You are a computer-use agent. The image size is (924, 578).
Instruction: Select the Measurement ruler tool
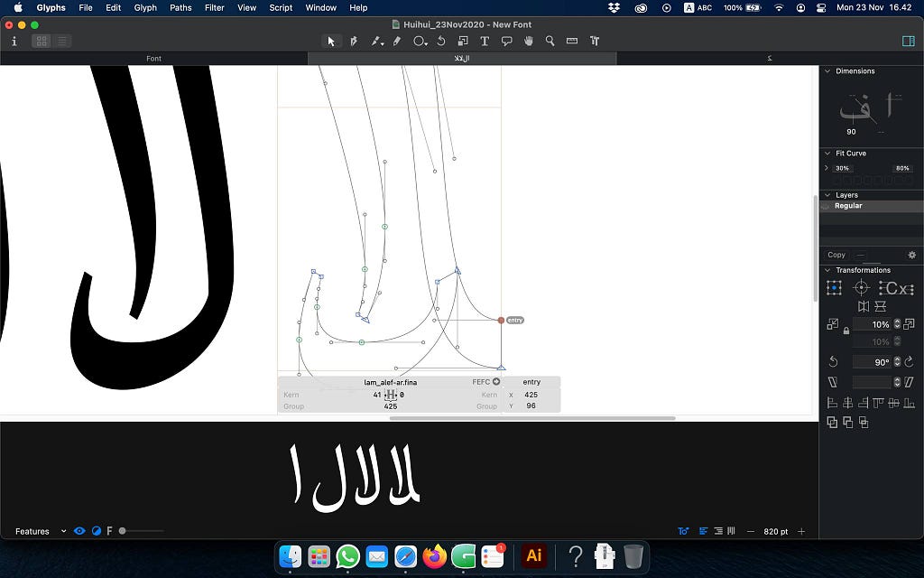[571, 41]
